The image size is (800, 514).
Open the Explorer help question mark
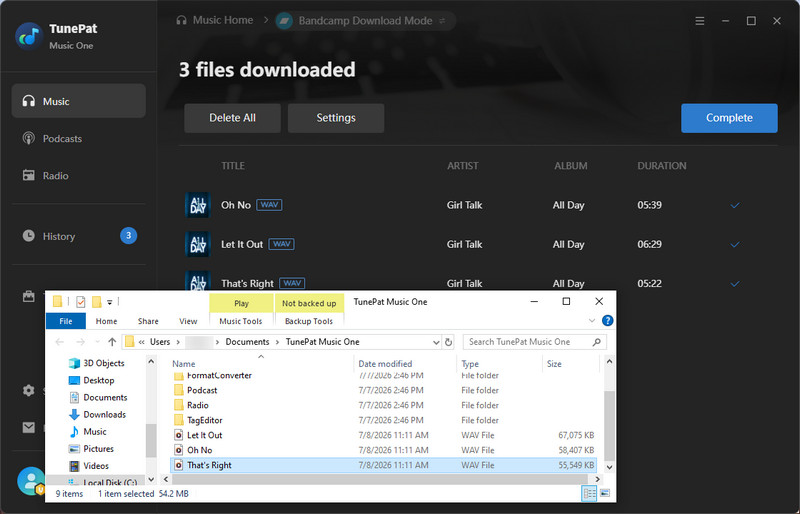click(x=607, y=321)
